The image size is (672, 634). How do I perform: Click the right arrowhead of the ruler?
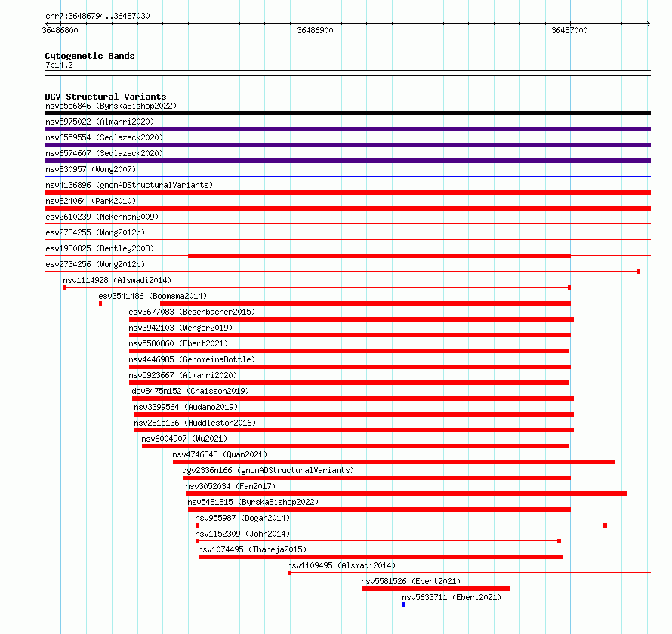pyautogui.click(x=649, y=23)
